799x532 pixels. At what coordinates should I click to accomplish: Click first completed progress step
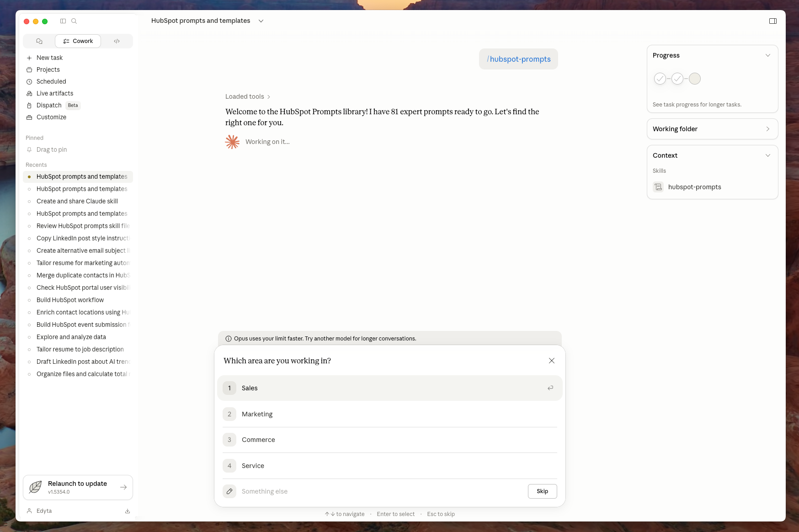pyautogui.click(x=660, y=79)
